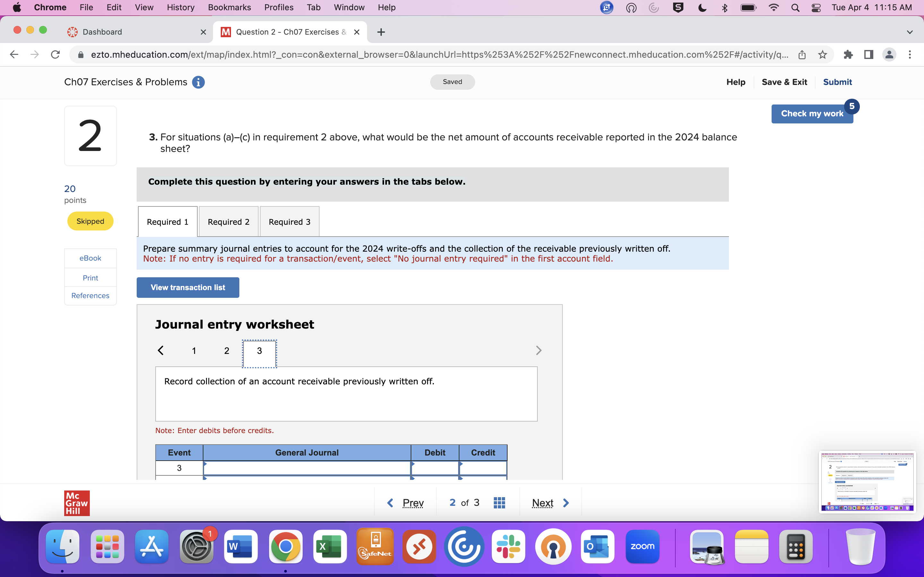This screenshot has height=577, width=924.
Task: Open the Chrome side panel icon
Action: (x=868, y=54)
